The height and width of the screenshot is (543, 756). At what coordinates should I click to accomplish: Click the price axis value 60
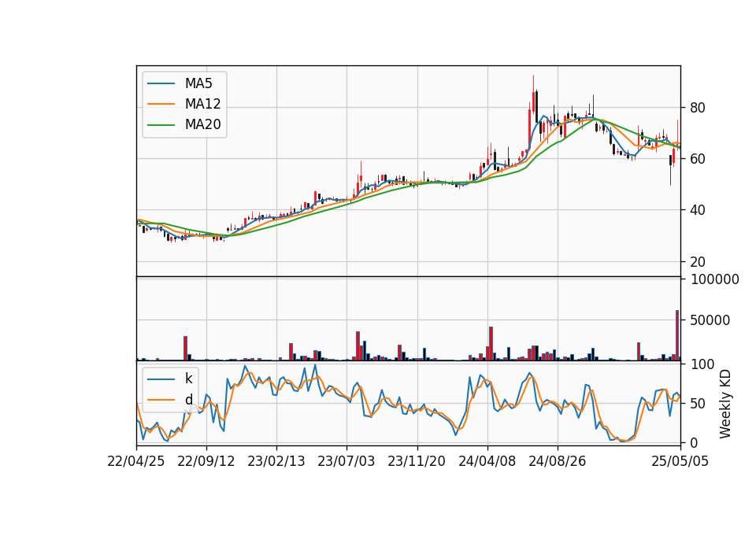tap(698, 158)
